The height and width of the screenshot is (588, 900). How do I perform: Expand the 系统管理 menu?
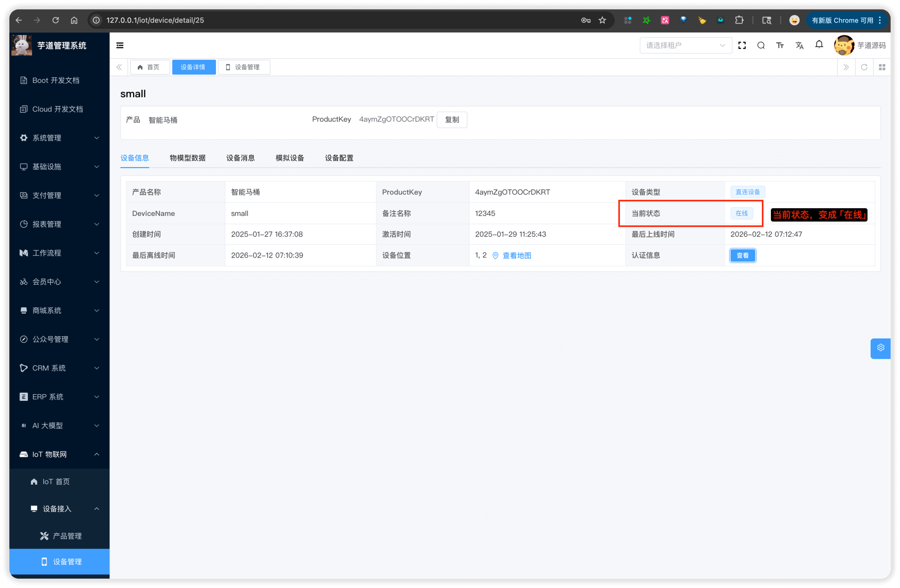point(59,138)
